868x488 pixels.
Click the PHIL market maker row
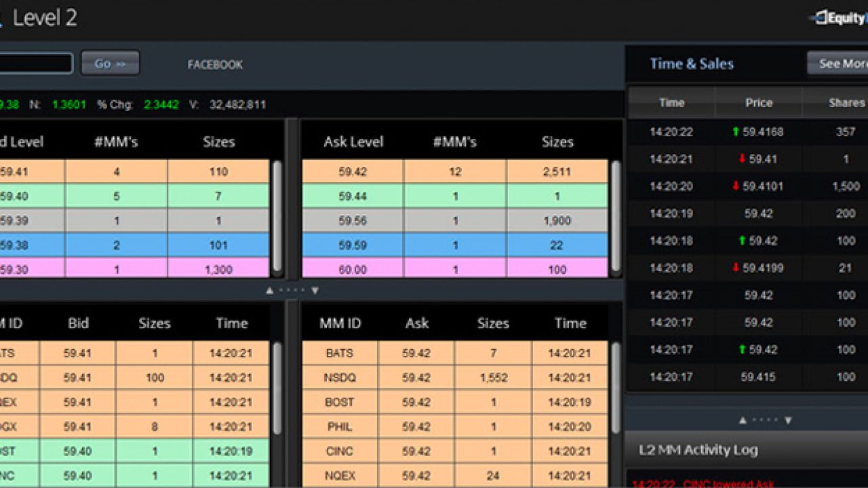(x=454, y=426)
